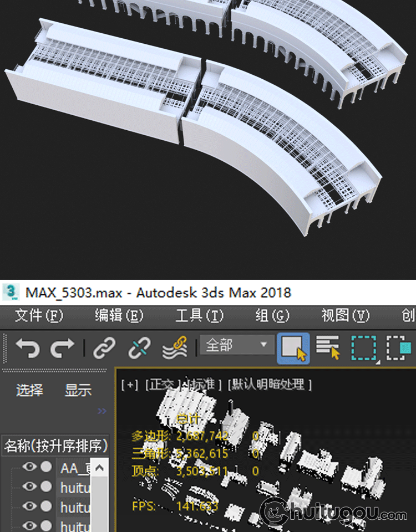This screenshot has width=416, height=532.
Task: Click the FPS: 141.633 readout
Action: coord(175,507)
